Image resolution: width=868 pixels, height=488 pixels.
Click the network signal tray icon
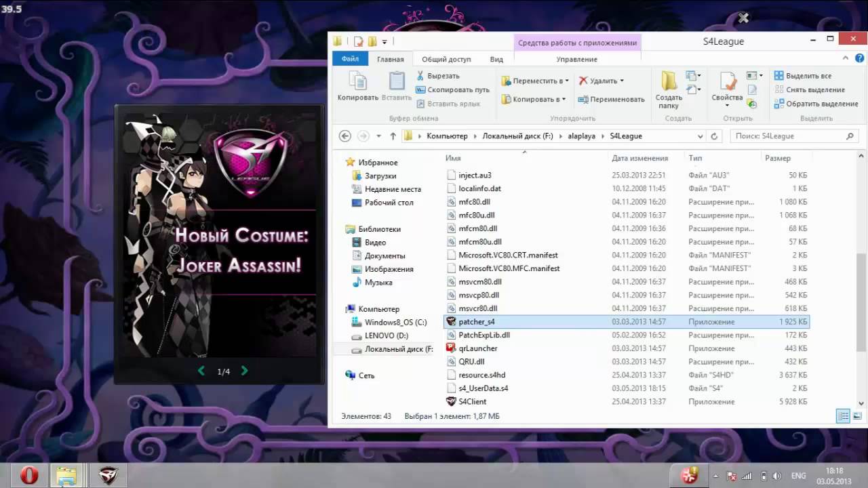tap(747, 476)
